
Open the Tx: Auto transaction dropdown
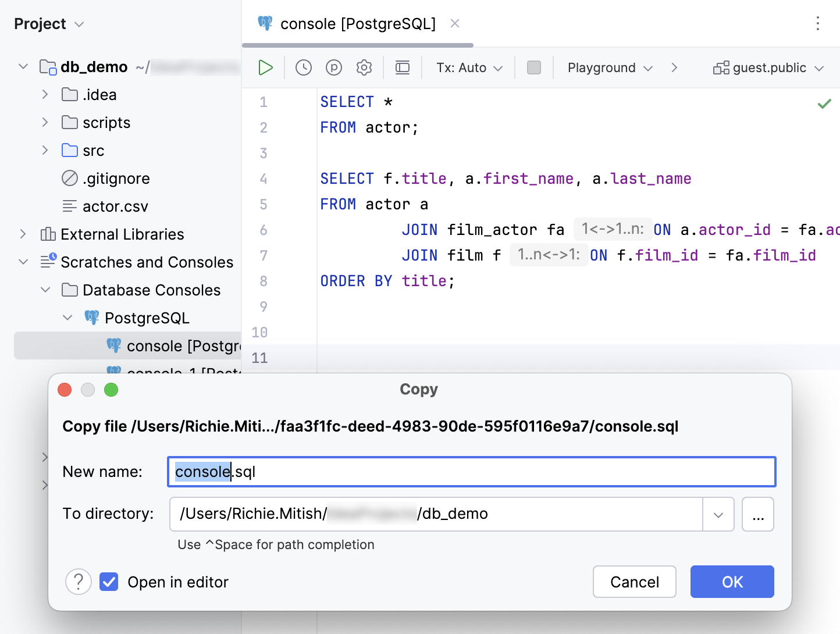point(467,67)
